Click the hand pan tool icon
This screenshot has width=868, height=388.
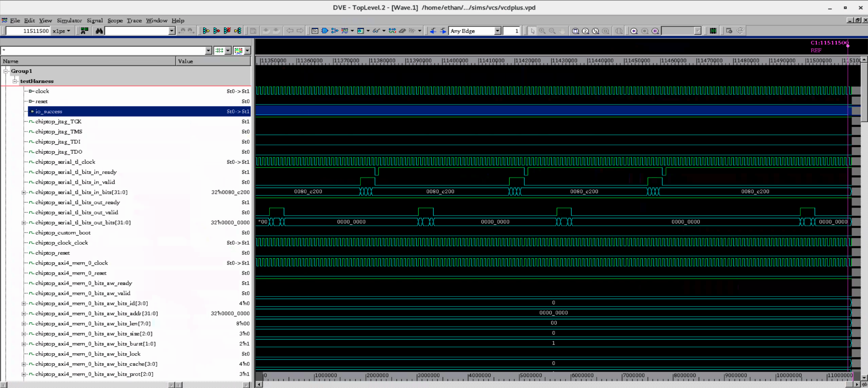click(562, 31)
